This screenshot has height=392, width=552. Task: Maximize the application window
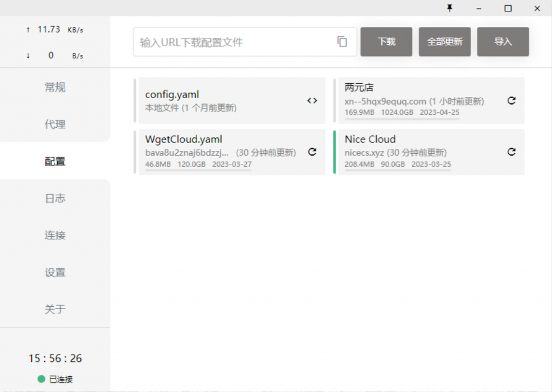tap(508, 9)
